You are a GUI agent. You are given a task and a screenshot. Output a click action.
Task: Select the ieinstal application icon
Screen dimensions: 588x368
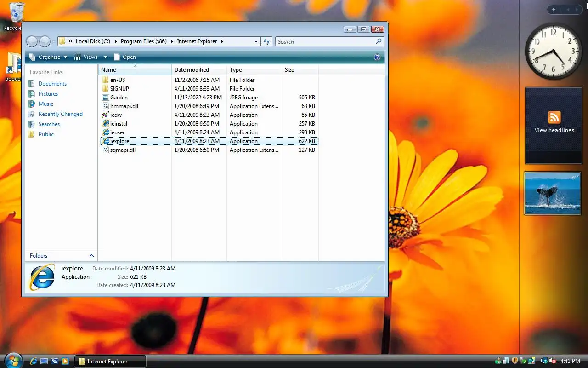pyautogui.click(x=106, y=124)
